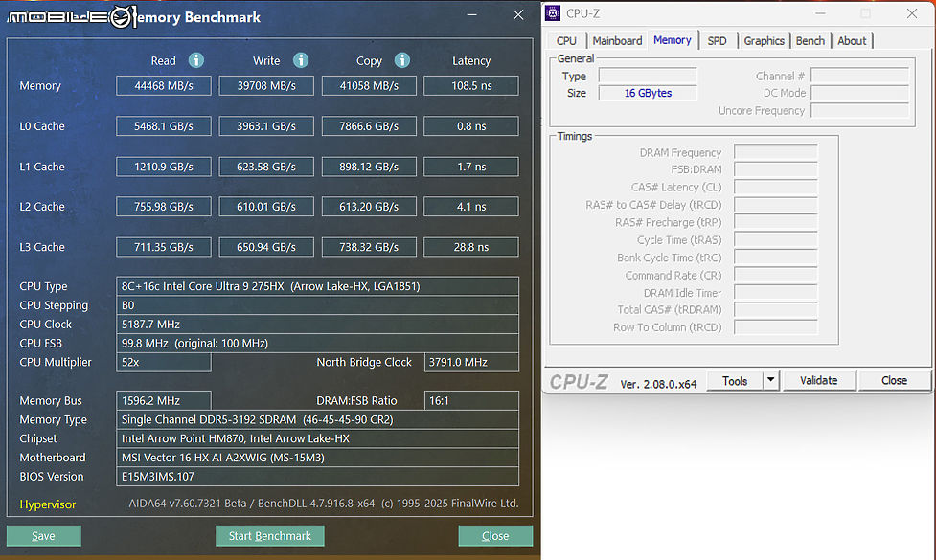Open the Tools dropdown arrow in CPU-Z
The height and width of the screenshot is (560, 936).
770,380
